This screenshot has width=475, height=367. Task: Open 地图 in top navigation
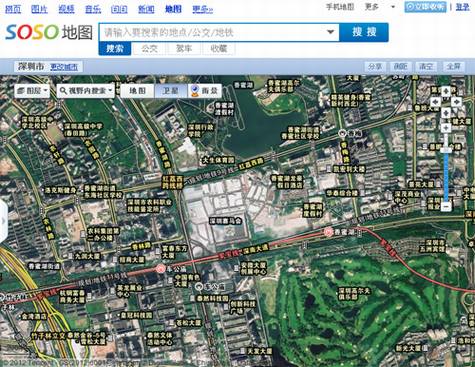click(x=173, y=9)
